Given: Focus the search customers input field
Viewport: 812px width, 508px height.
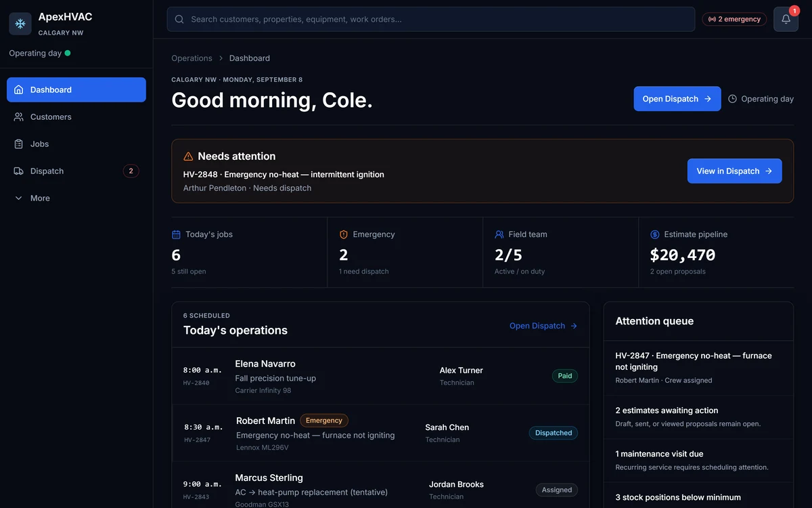Looking at the screenshot, I should click(x=431, y=20).
